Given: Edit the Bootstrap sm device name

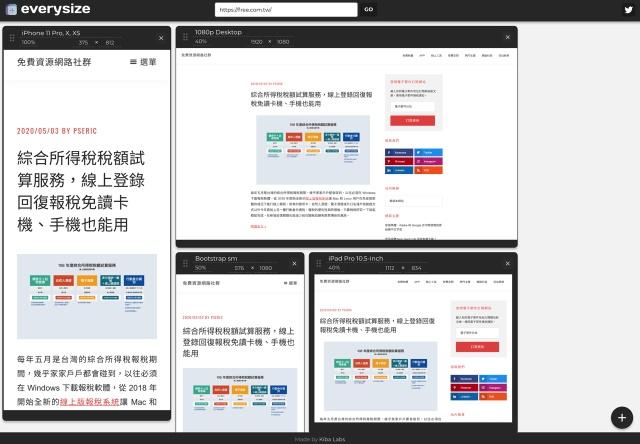Looking at the screenshot, I should click(216, 259).
